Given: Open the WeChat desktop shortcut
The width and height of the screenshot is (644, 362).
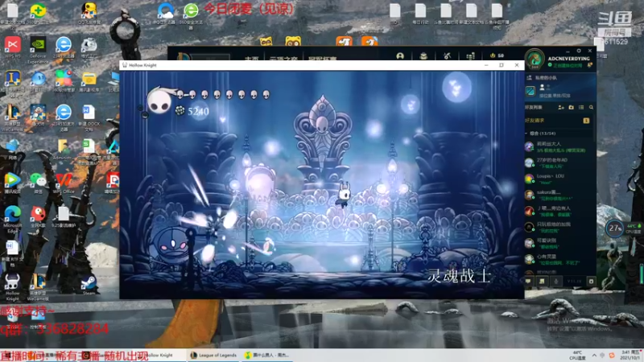Looking at the screenshot, I should 38,182.
